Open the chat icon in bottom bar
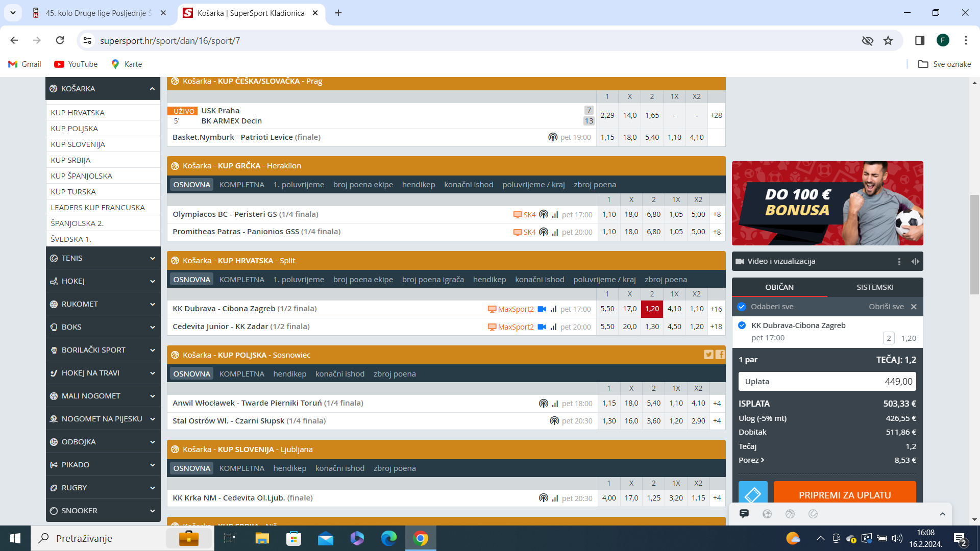Screen dimensions: 980x551 (x=744, y=514)
